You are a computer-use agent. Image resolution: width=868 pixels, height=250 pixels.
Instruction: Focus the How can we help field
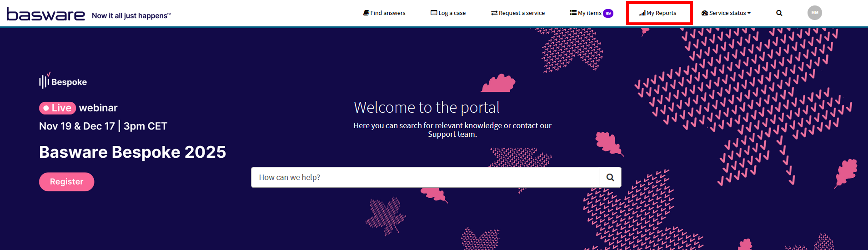(424, 177)
